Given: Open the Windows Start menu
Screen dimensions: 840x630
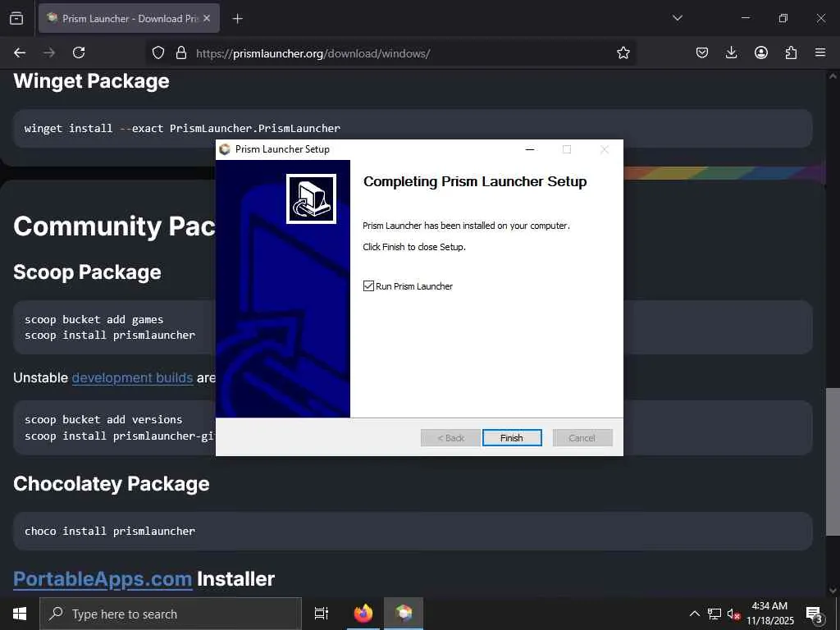Looking at the screenshot, I should [x=20, y=614].
